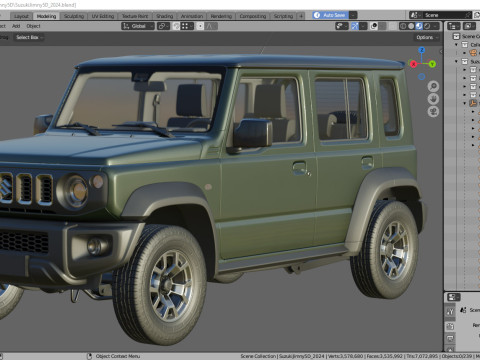Select the Modeling workspace tab
480x360 pixels.
46,16
